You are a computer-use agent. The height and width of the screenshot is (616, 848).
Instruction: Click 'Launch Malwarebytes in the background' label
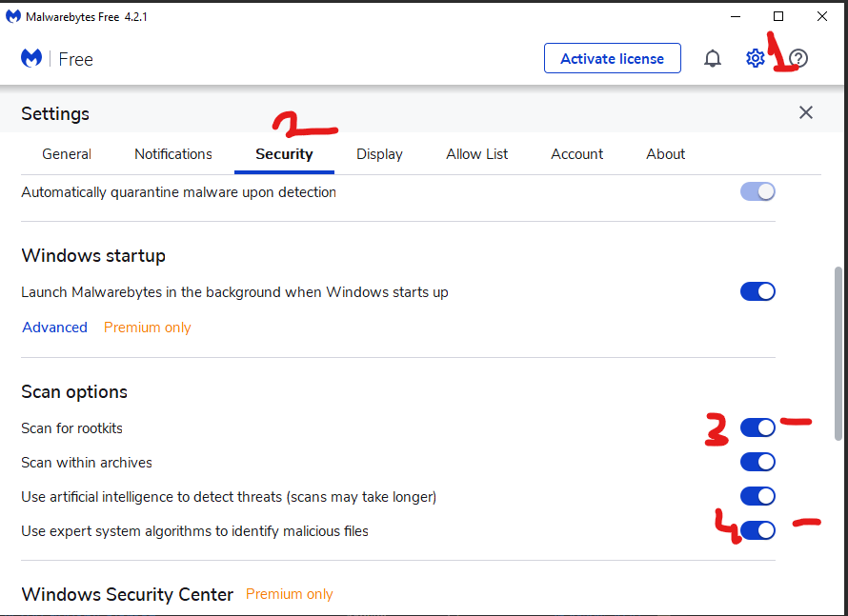(234, 292)
